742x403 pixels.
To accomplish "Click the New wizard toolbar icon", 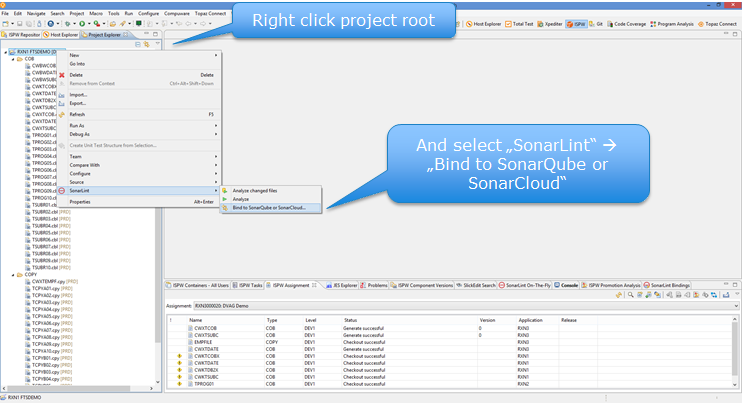I will click(x=5, y=24).
